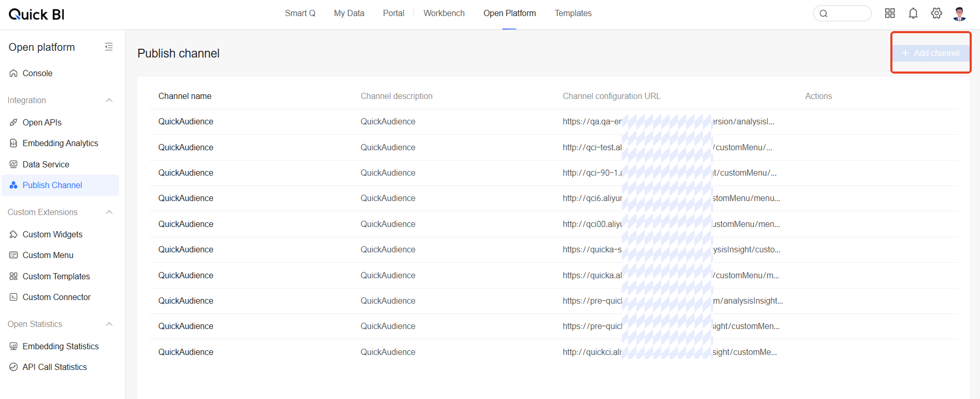Open Embedding Analytics page
980x399 pixels.
pyautogui.click(x=60, y=144)
